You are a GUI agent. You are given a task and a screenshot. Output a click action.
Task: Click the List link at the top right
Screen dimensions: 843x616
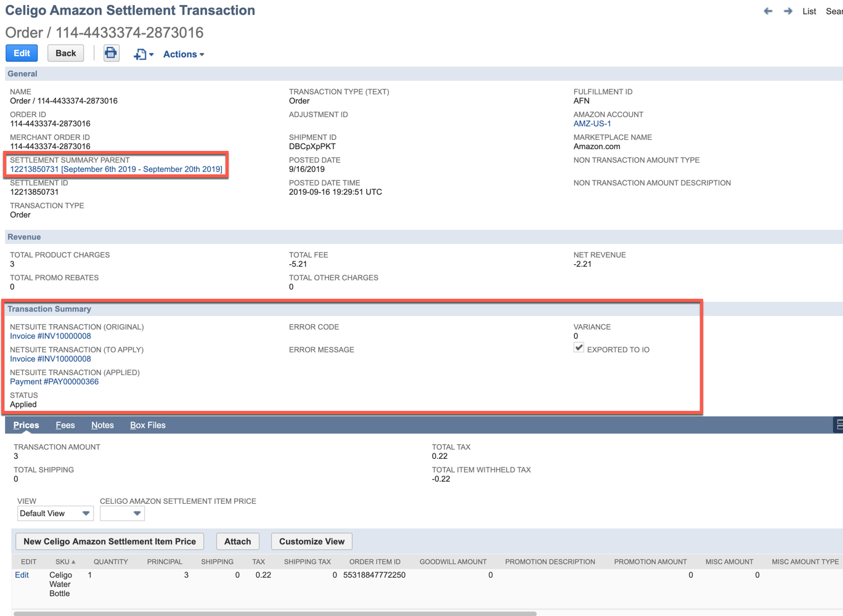(x=809, y=11)
